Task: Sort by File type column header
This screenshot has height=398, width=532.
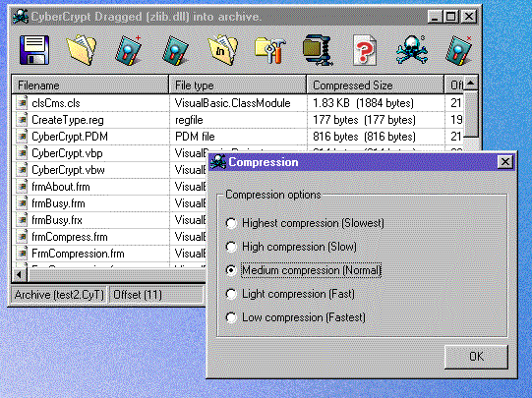Action: [238, 85]
